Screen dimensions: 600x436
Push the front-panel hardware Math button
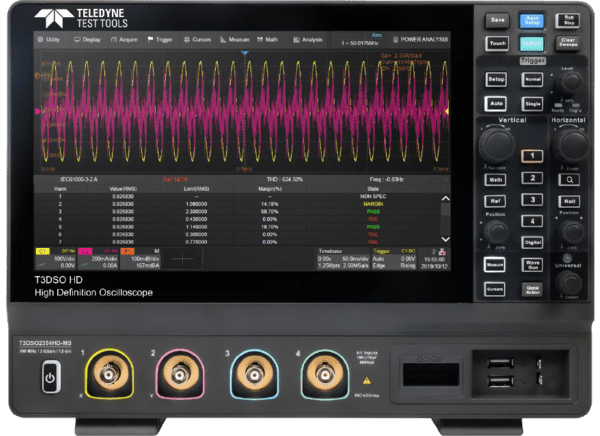click(x=496, y=180)
